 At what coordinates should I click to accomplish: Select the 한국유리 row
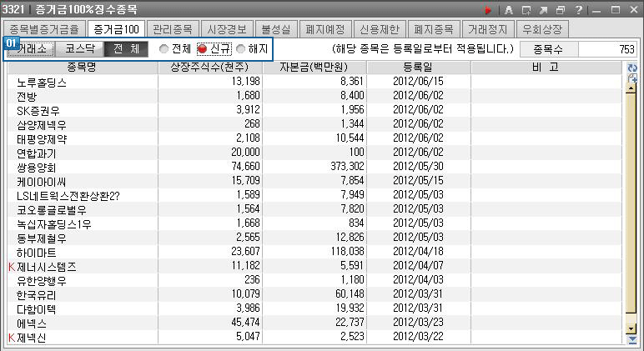314,294
